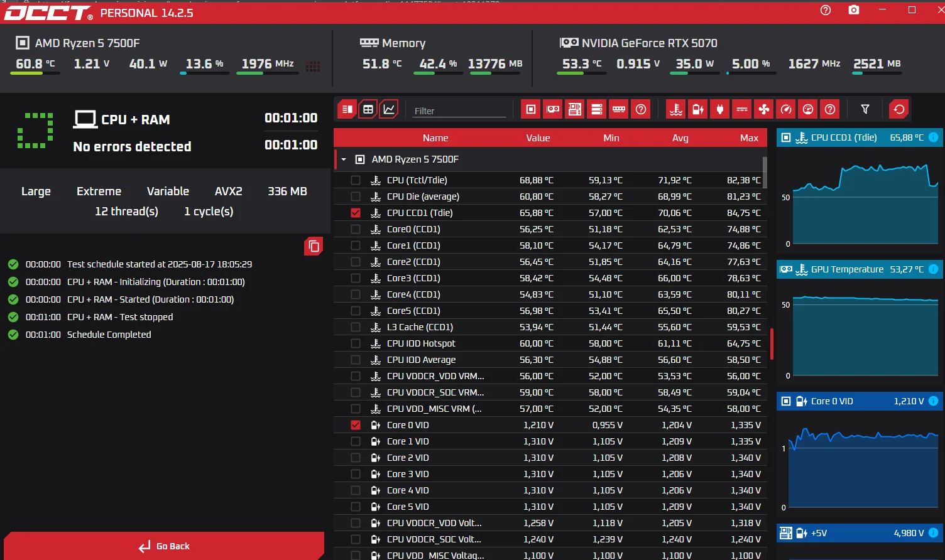Image resolution: width=945 pixels, height=560 pixels.
Task: Click the Core 2 VID row name
Action: coord(408,458)
